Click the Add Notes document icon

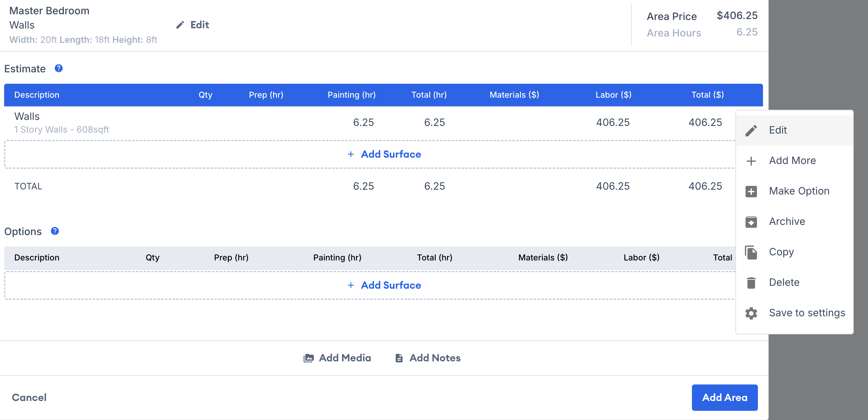tap(399, 358)
